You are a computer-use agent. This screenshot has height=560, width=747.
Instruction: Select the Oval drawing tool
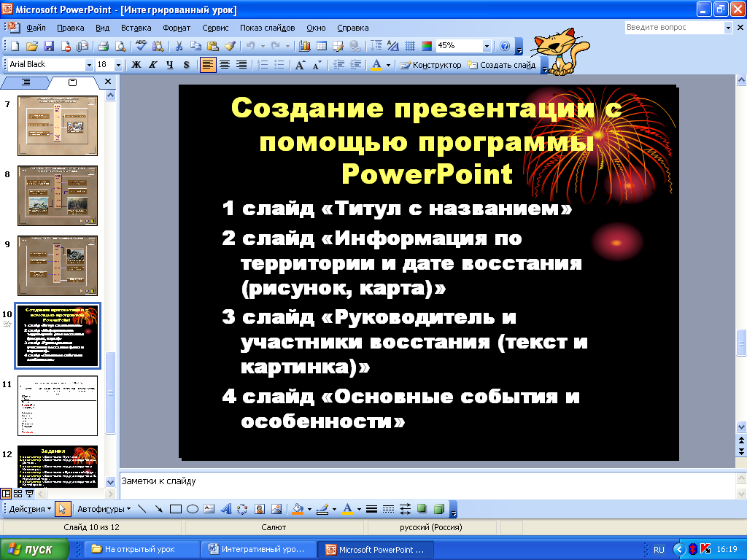point(193,509)
